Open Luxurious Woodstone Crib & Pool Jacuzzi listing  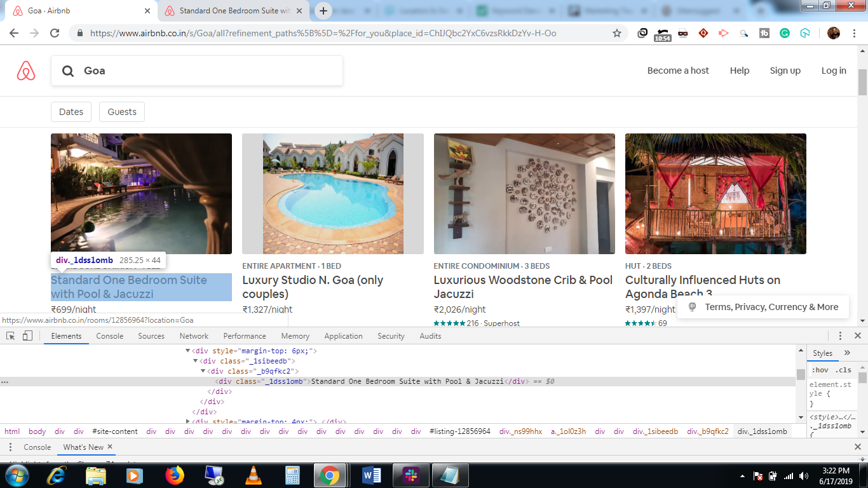point(524,287)
